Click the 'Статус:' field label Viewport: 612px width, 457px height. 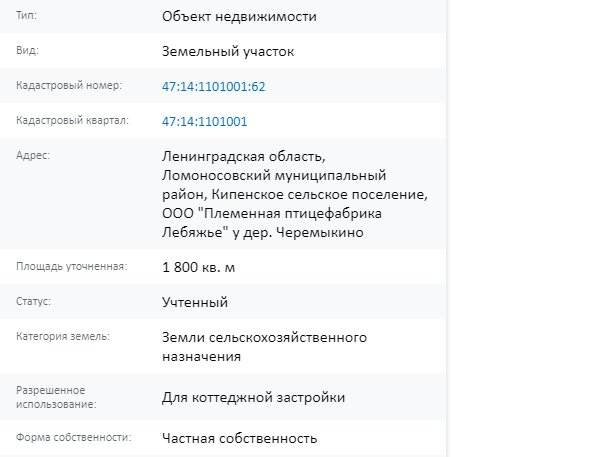[x=33, y=301]
